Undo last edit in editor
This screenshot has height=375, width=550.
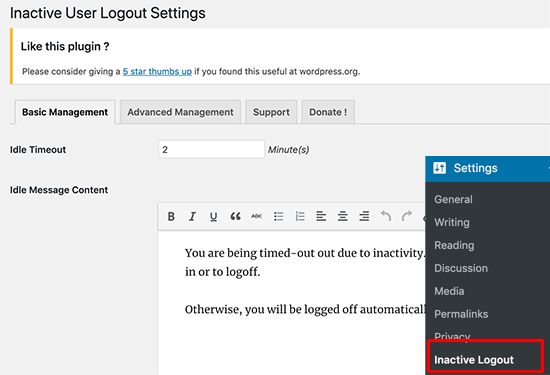[x=386, y=216]
